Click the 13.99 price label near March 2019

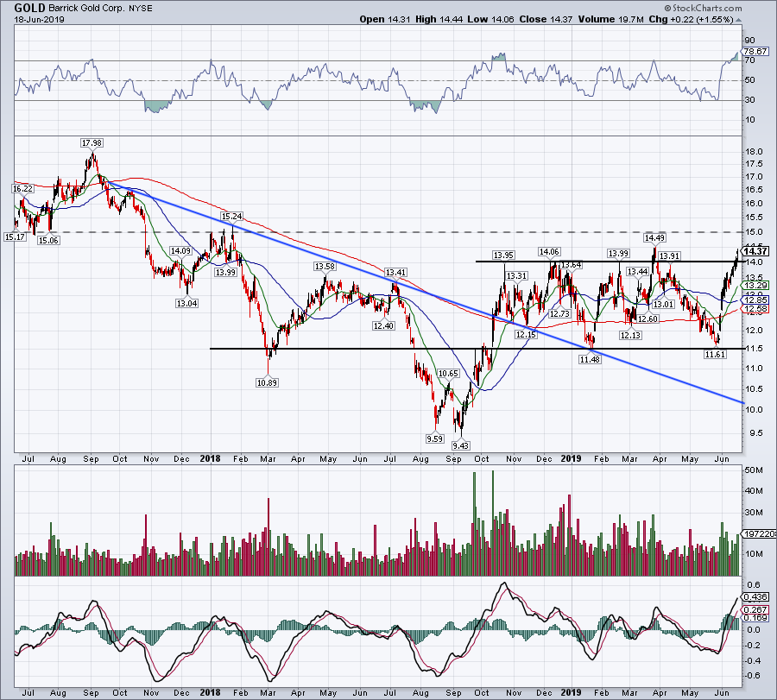pos(618,254)
